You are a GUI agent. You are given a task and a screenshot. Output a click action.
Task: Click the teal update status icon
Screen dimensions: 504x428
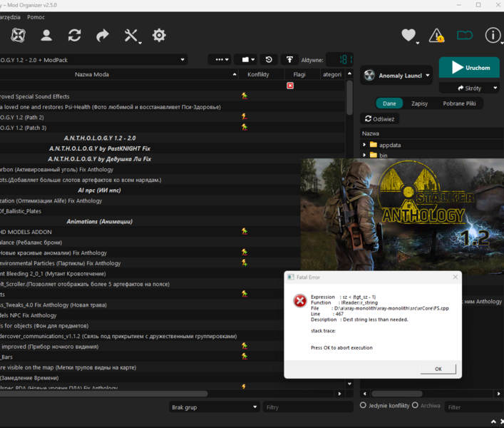click(x=465, y=35)
